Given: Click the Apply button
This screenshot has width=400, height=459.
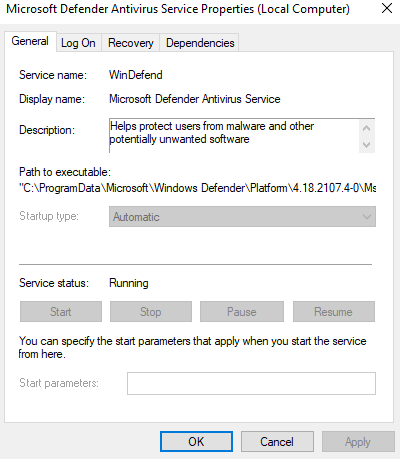Looking at the screenshot, I should (x=358, y=442).
